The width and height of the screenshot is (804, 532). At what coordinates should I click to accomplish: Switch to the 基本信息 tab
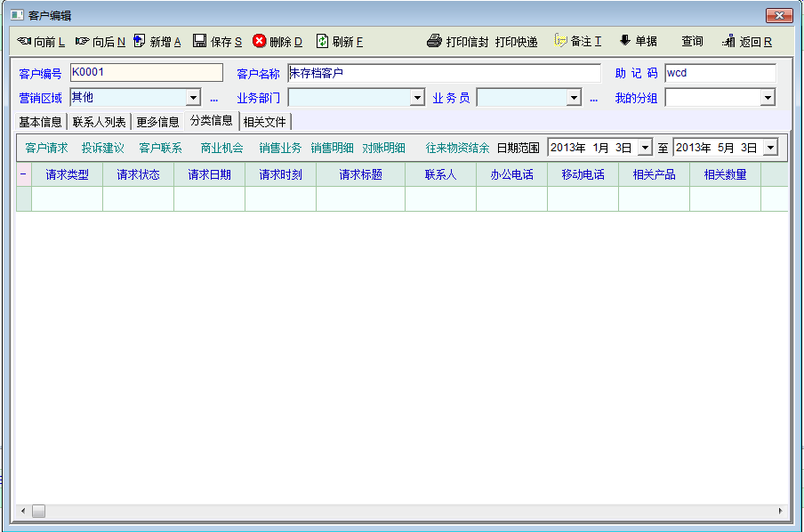(x=41, y=122)
